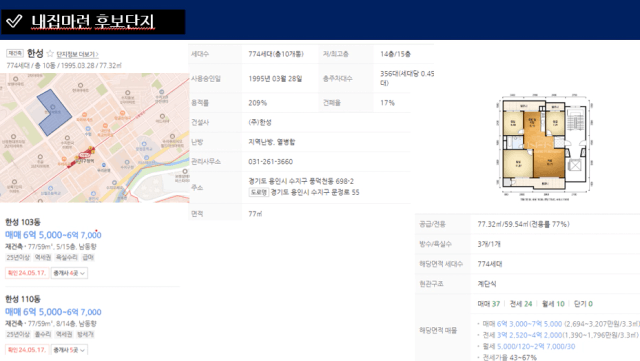The height and width of the screenshot is (361, 640).
Task: Click the 209% 용적률 value
Action: 258,103
